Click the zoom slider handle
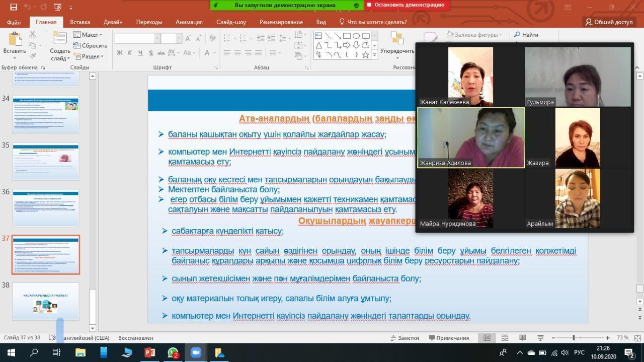The width and height of the screenshot is (644, 362). pyautogui.click(x=573, y=338)
